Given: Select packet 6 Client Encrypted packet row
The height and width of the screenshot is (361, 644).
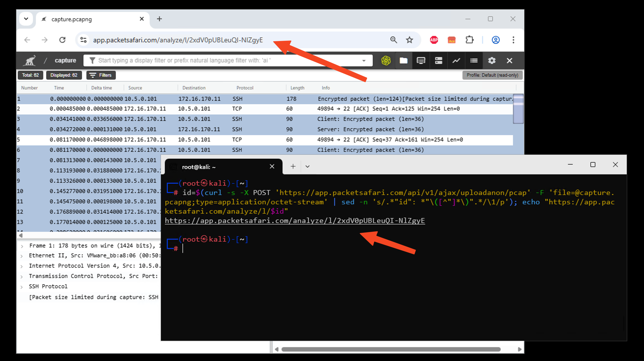Looking at the screenshot, I should (x=265, y=150).
